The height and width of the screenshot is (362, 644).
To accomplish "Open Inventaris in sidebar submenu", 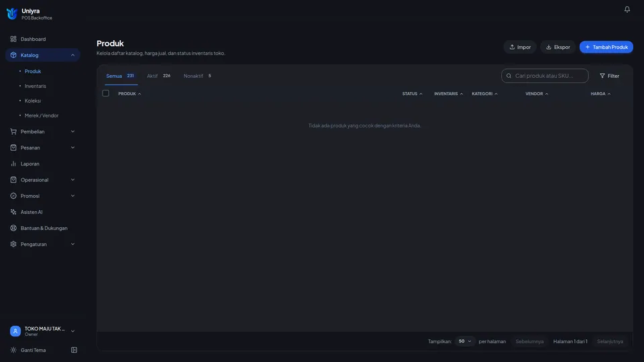I will point(36,86).
